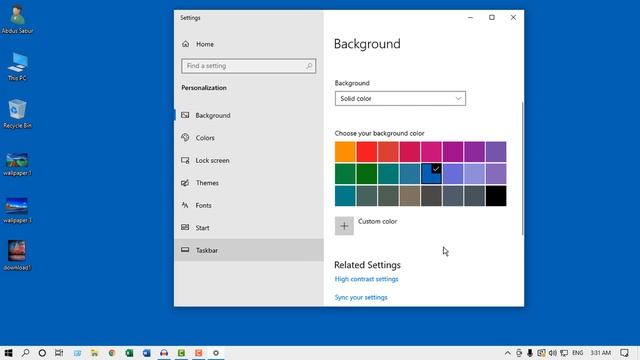Minimize the Settings window
Image resolution: width=640 pixels, height=360 pixels.
pyautogui.click(x=470, y=18)
